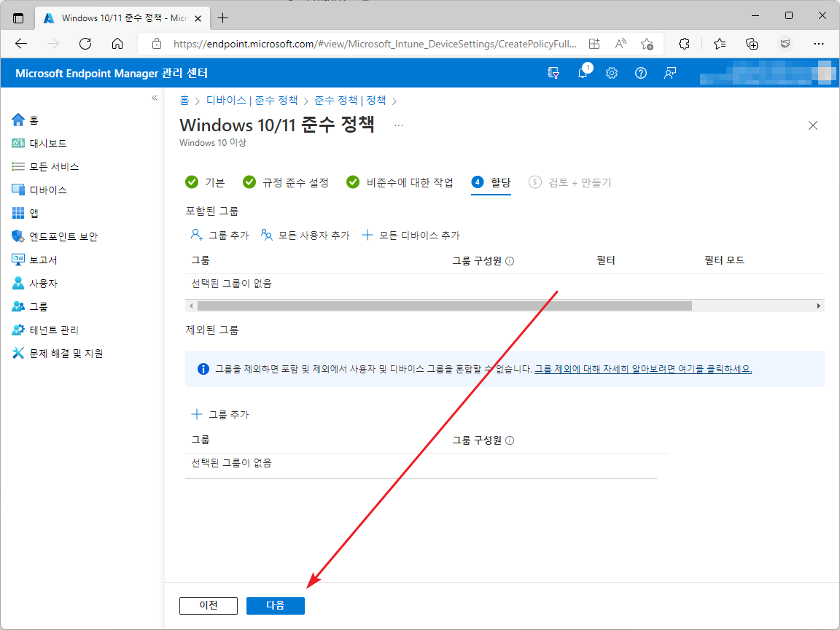Click the read aloud icon in address bar

(x=621, y=44)
